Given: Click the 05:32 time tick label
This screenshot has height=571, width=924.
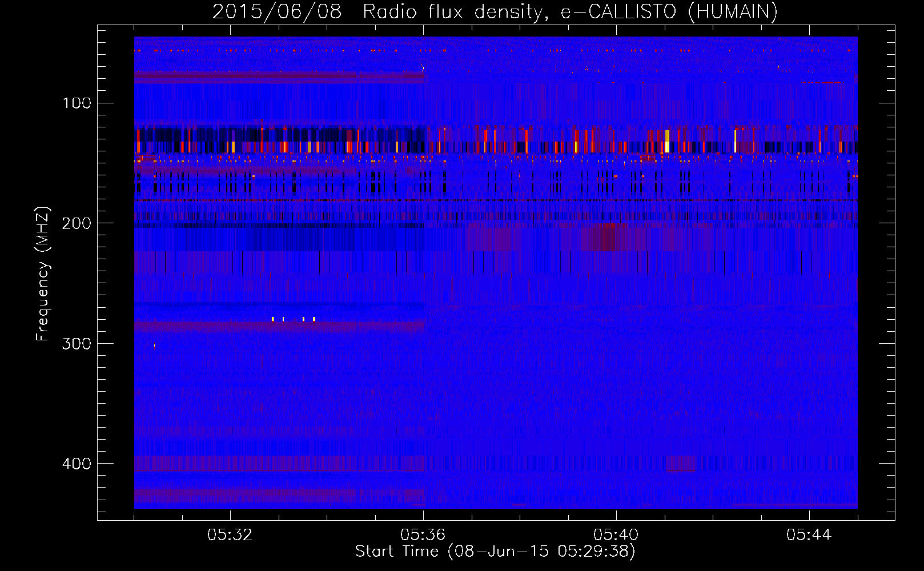Looking at the screenshot, I should coord(230,535).
